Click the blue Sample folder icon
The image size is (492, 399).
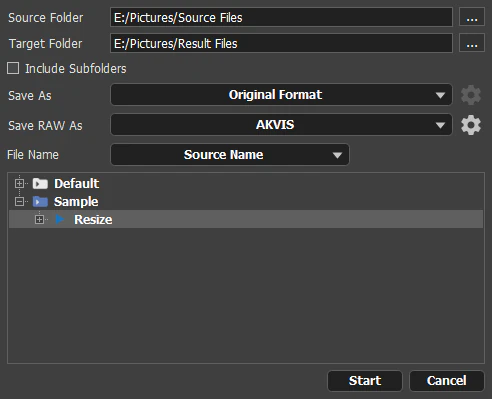tap(40, 202)
